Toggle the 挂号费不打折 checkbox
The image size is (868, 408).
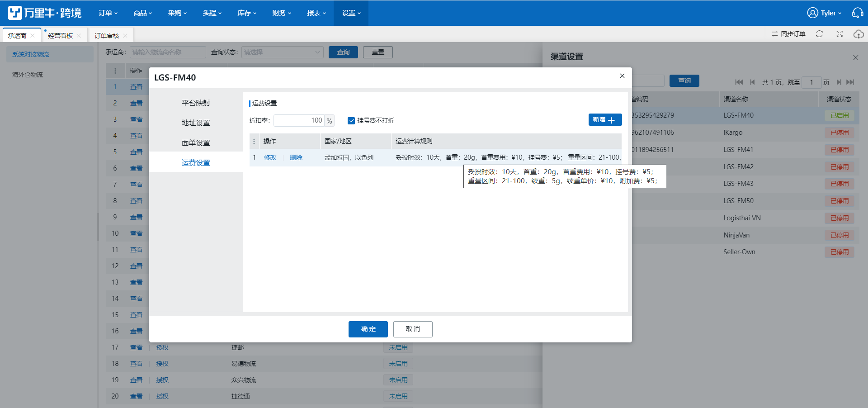click(351, 120)
